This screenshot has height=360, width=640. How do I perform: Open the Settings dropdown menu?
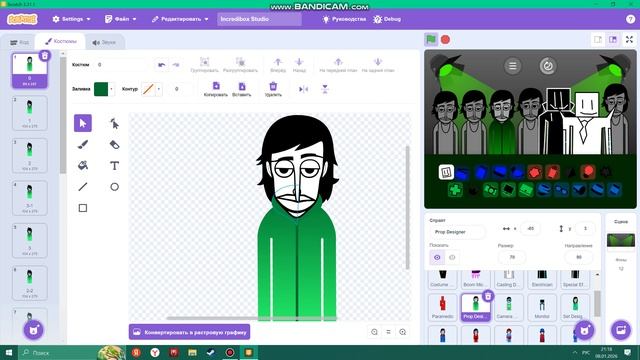71,19
